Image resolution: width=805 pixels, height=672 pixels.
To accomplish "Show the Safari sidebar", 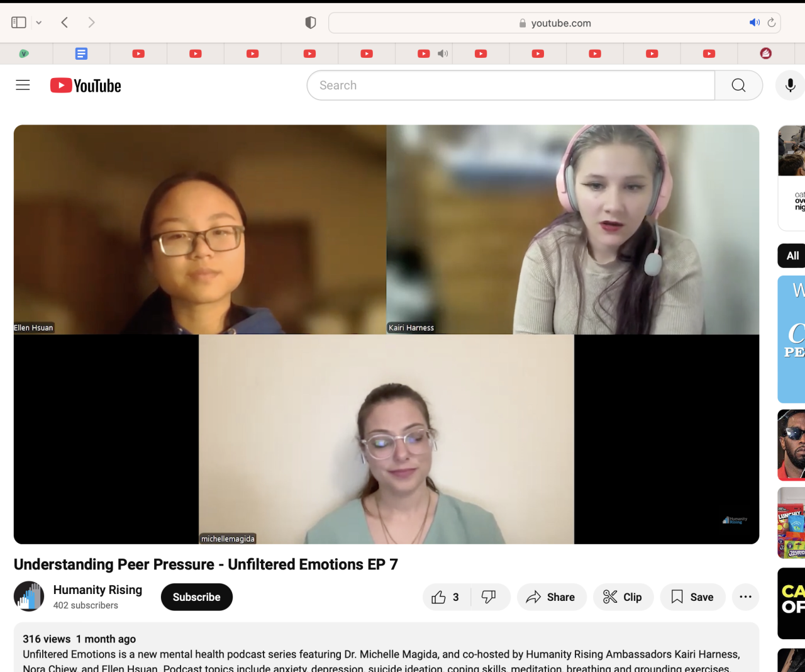I will [19, 23].
